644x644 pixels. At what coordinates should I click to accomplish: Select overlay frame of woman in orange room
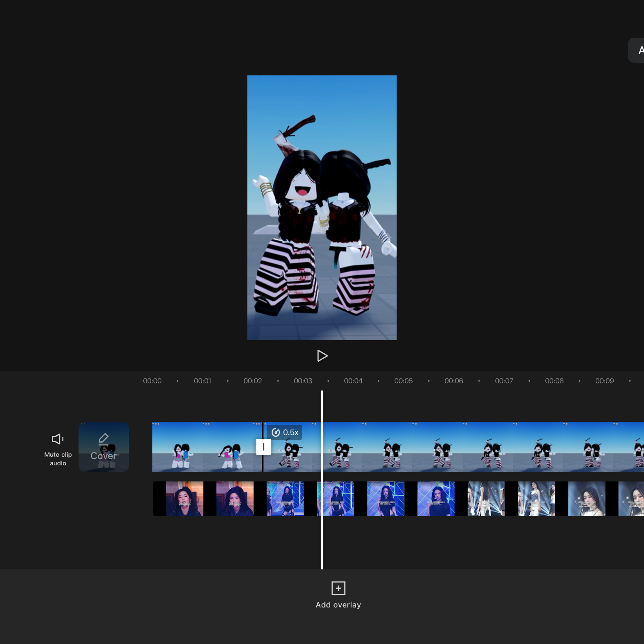[x=185, y=499]
